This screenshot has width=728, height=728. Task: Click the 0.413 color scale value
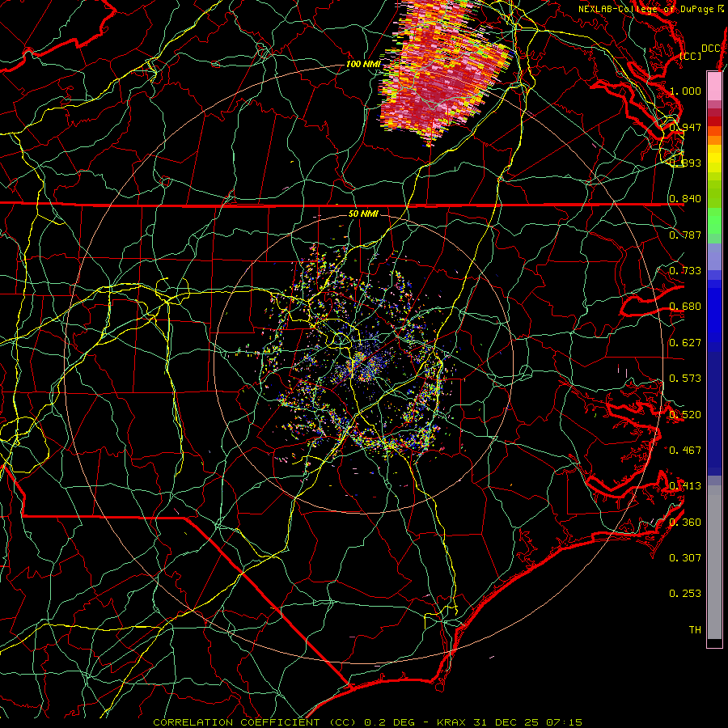[685, 486]
